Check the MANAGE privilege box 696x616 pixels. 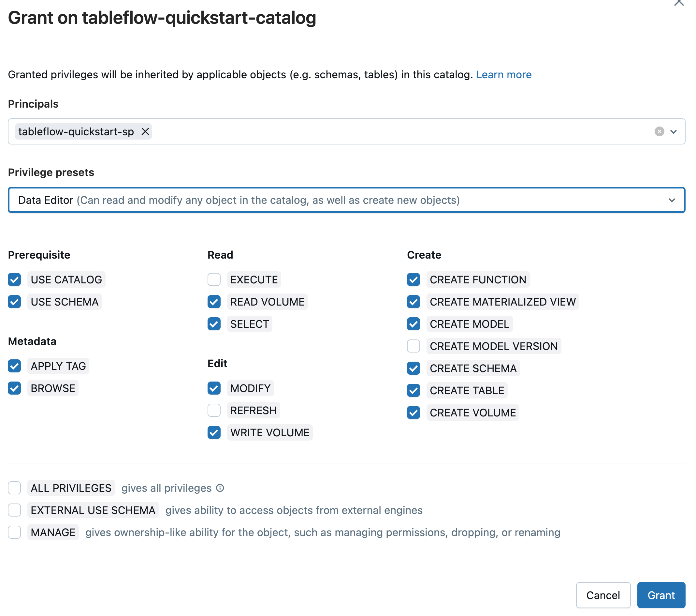tap(14, 533)
